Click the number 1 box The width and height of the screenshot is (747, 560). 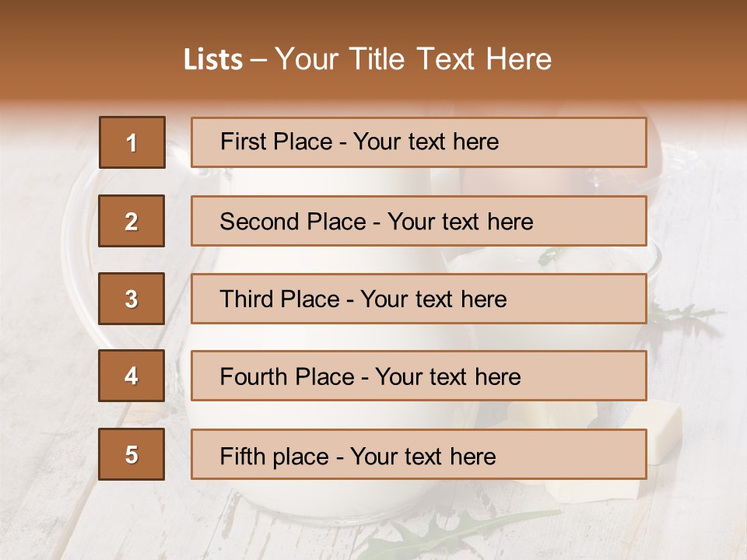(132, 142)
